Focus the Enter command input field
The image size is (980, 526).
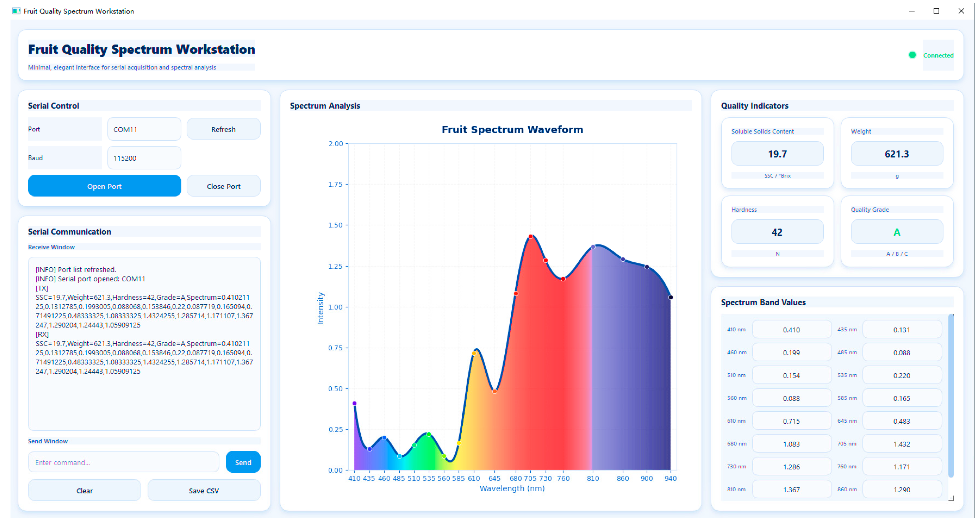pyautogui.click(x=124, y=462)
